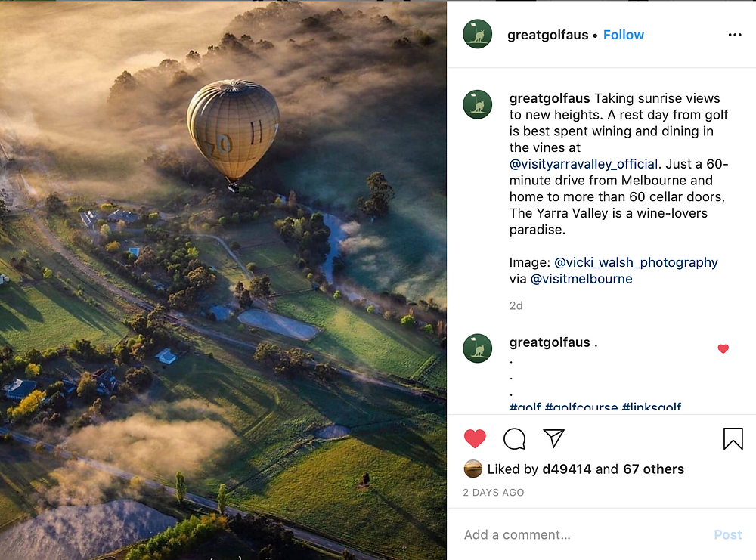The height and width of the screenshot is (560, 756).
Task: Click the greatgolfaus avatar beside the caption
Action: pyautogui.click(x=477, y=104)
